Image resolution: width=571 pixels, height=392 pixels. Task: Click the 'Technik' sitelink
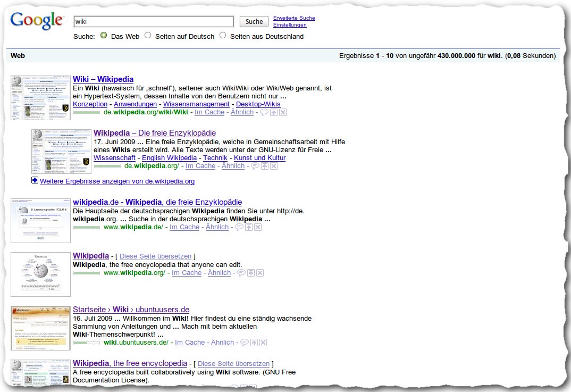point(215,158)
